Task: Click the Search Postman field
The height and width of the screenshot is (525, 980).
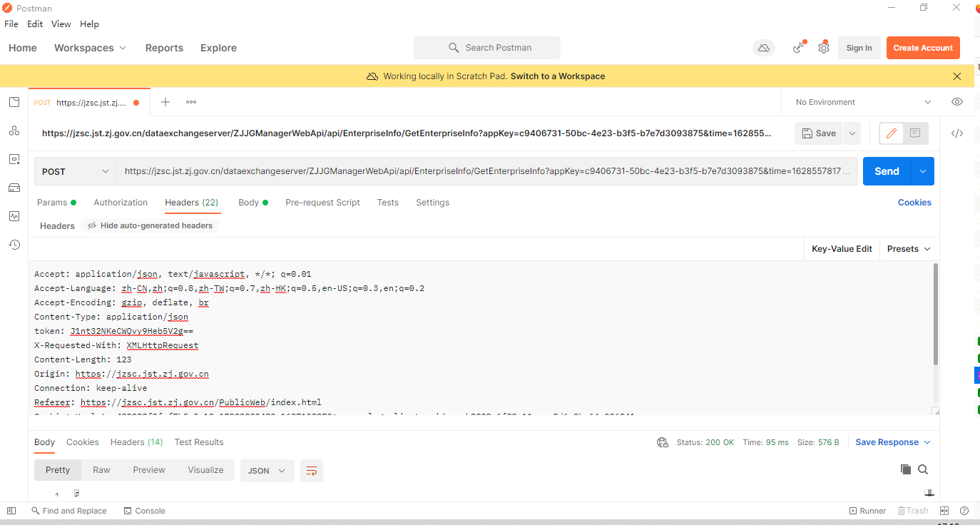Action: coord(487,48)
